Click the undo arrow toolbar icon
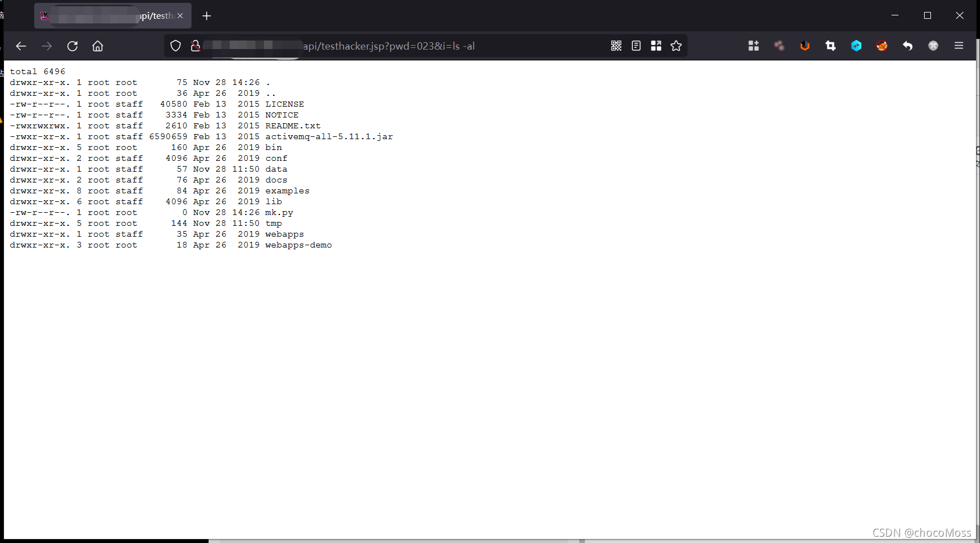The image size is (980, 543). pyautogui.click(x=908, y=46)
